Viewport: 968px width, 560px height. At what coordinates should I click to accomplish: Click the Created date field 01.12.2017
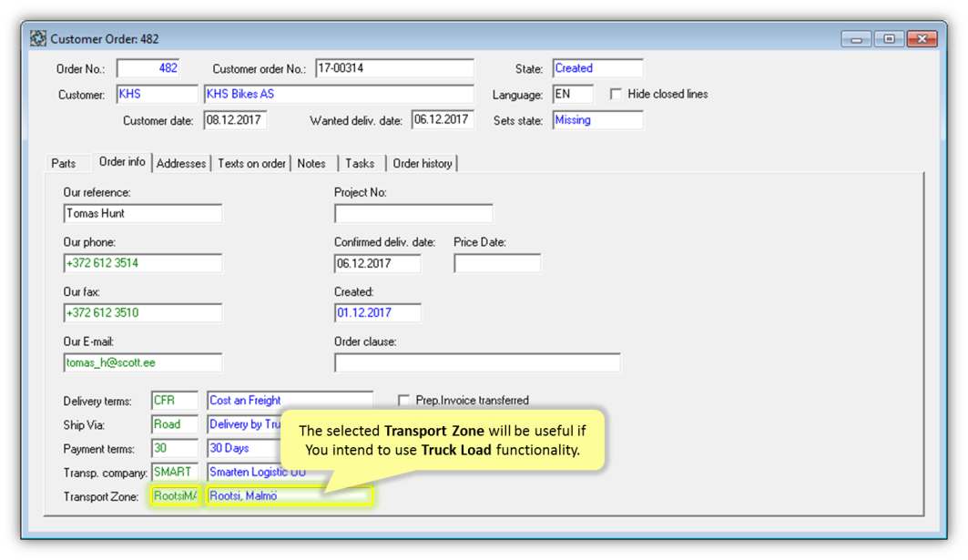coord(378,313)
